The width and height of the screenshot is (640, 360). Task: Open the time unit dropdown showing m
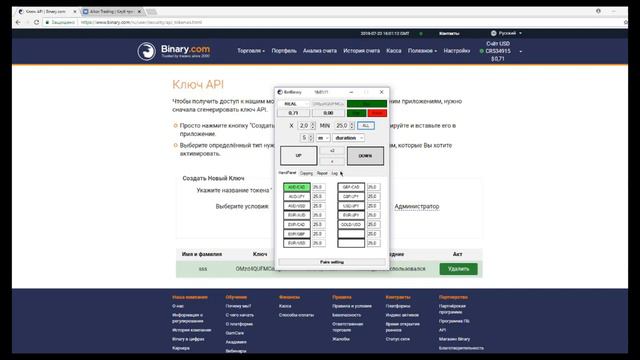[x=322, y=138]
